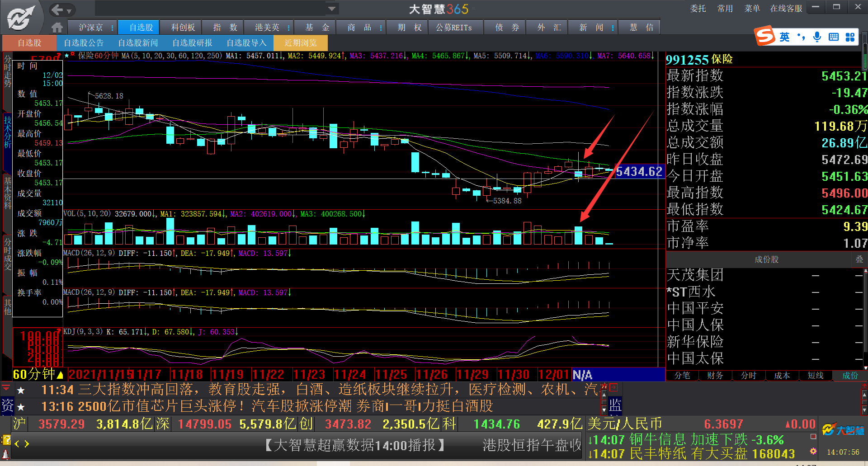868x466 pixels.
Task: Click 新华保险 in constituent stock list
Action: [695, 342]
